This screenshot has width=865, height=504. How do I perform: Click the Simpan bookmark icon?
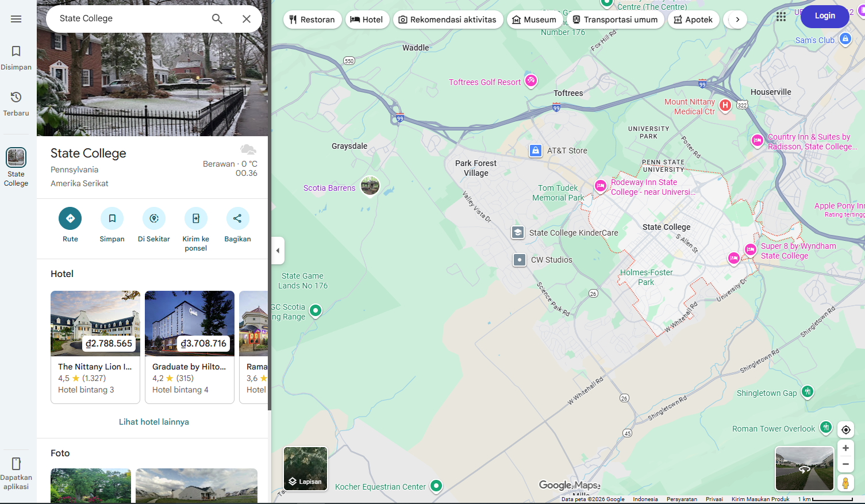112,218
